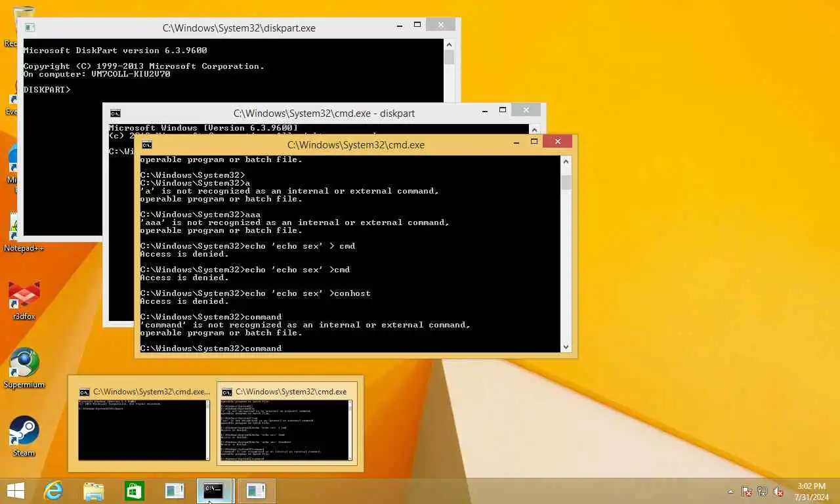Open the r3dfox desktop shortcut
The height and width of the screenshot is (504, 840).
(x=24, y=301)
